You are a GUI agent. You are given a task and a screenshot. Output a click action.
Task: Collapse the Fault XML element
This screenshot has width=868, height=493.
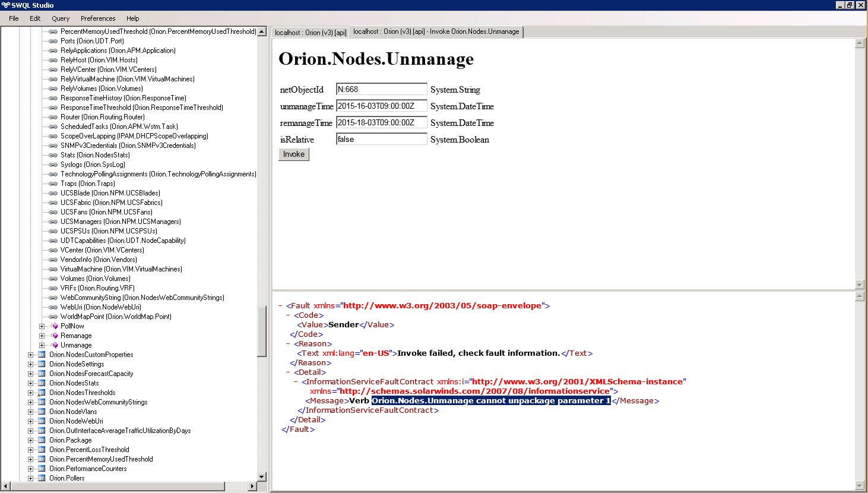[x=280, y=306]
